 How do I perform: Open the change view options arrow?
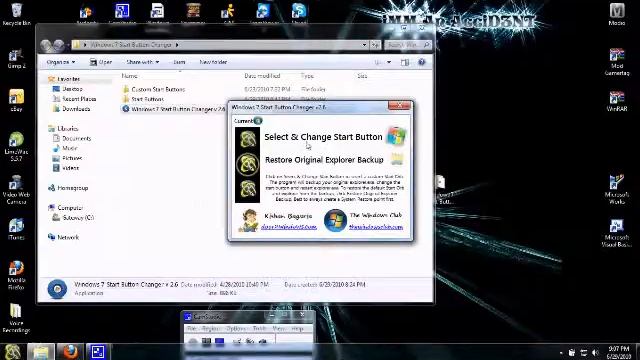pos(389,62)
